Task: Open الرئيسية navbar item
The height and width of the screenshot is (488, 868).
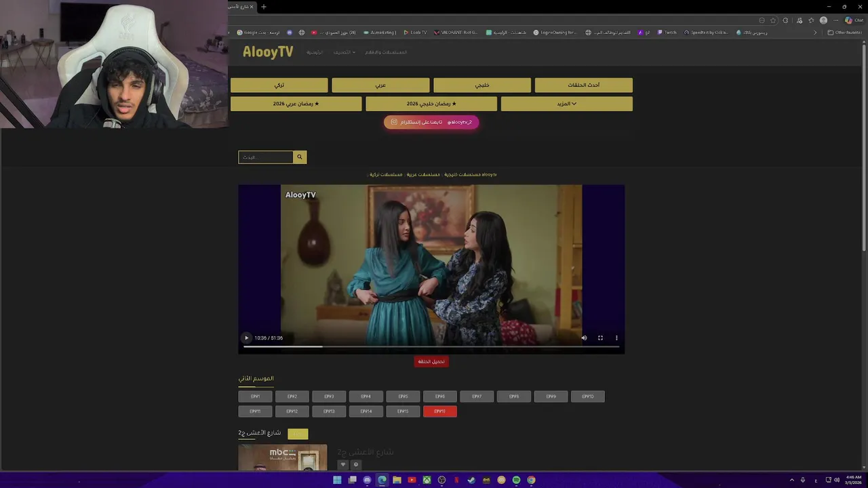Action: point(315,52)
